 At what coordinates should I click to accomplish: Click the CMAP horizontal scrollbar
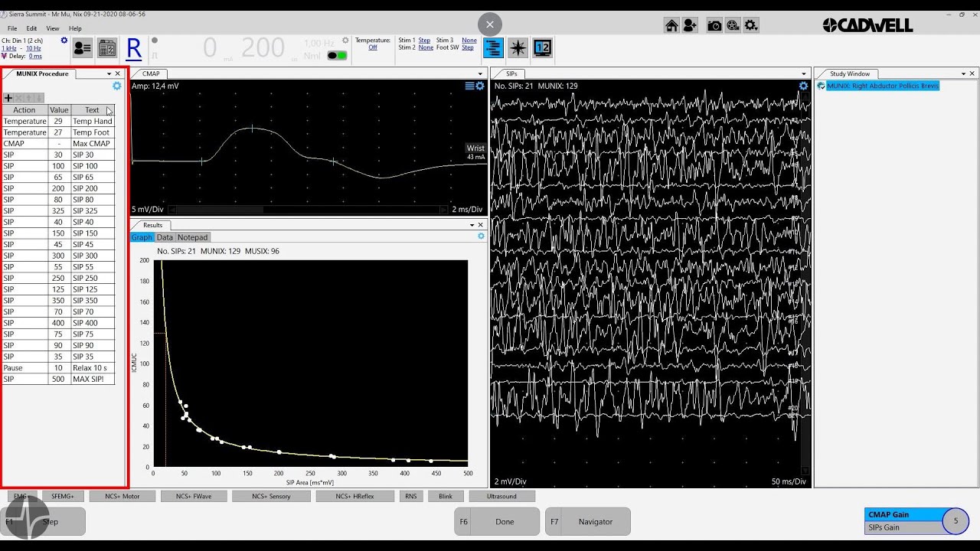pyautogui.click(x=308, y=209)
